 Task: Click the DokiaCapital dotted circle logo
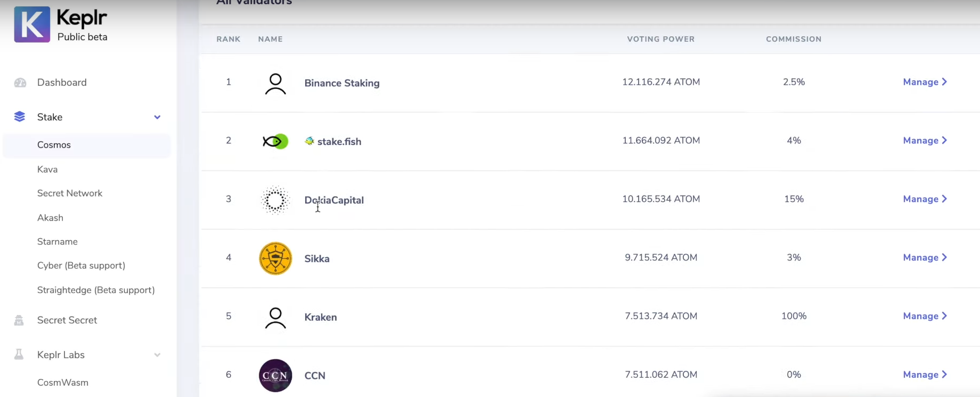(275, 200)
